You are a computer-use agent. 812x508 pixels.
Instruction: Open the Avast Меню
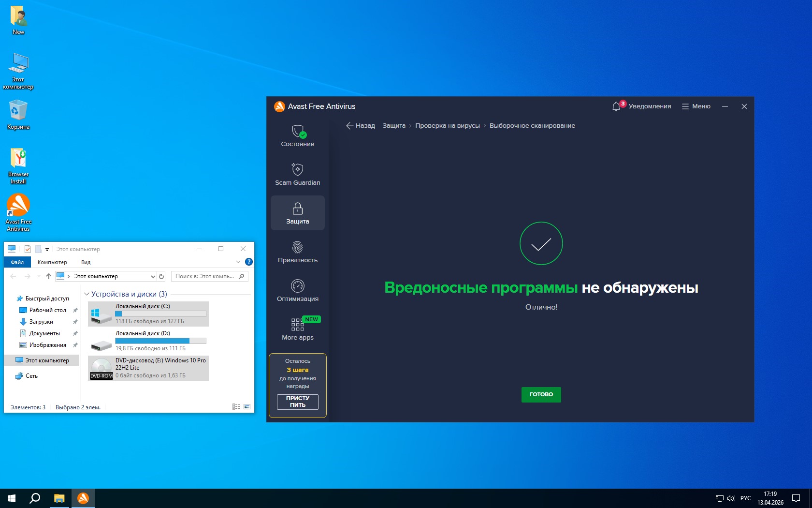click(x=696, y=106)
